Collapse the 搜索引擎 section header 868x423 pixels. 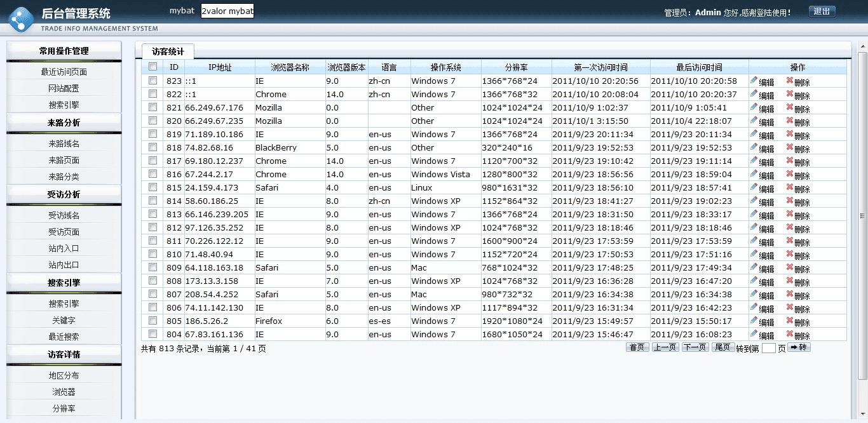pyautogui.click(x=64, y=283)
